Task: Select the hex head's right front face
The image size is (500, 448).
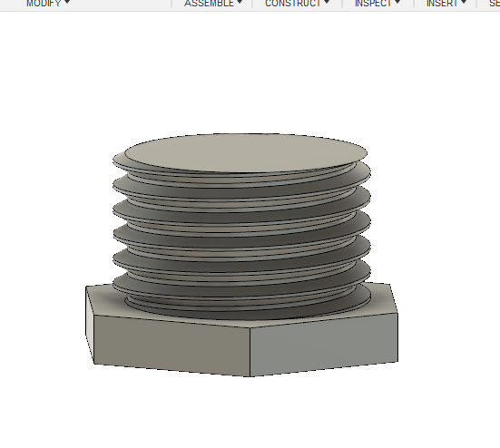Action: point(324,344)
